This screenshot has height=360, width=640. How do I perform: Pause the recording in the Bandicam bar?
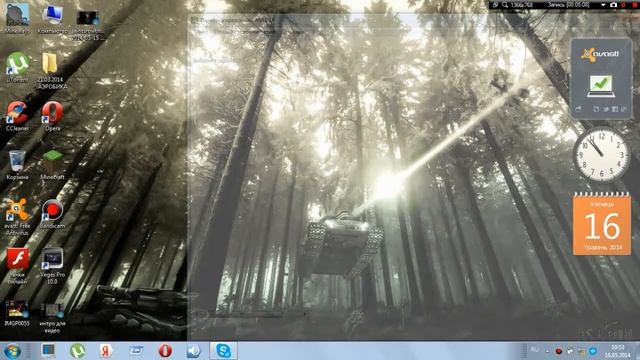click(623, 5)
